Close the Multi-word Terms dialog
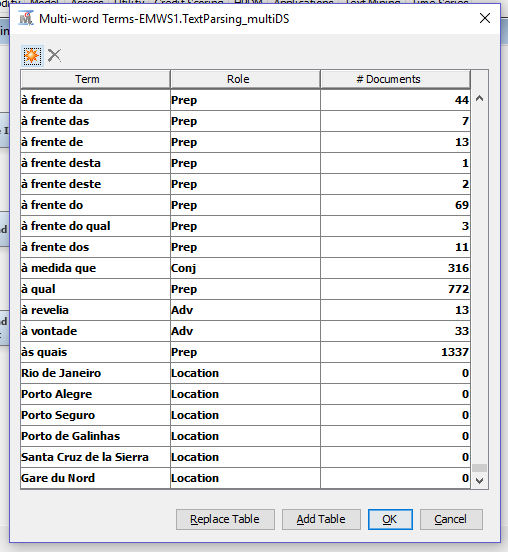Image resolution: width=508 pixels, height=552 pixels. coord(485,18)
